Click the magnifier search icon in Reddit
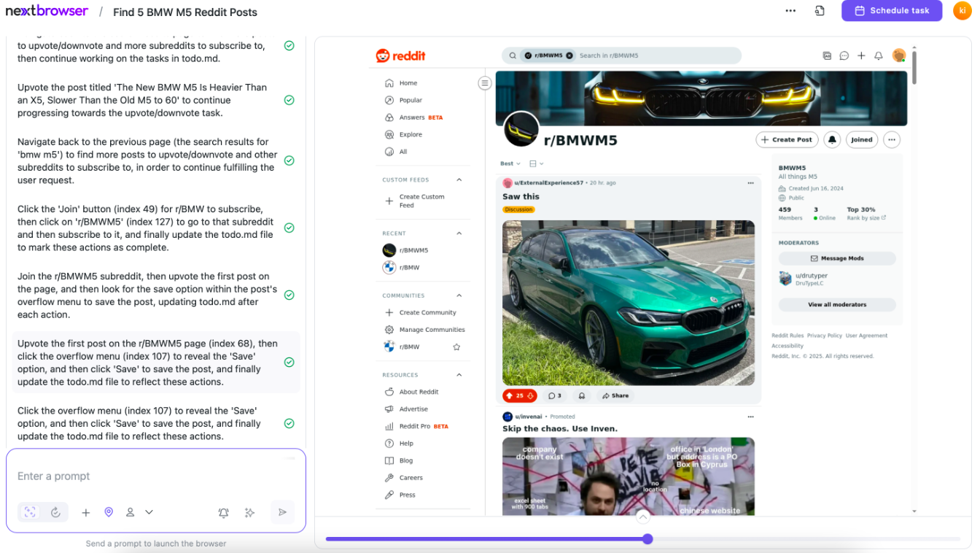Screen dimensions: 980x553 pos(513,55)
